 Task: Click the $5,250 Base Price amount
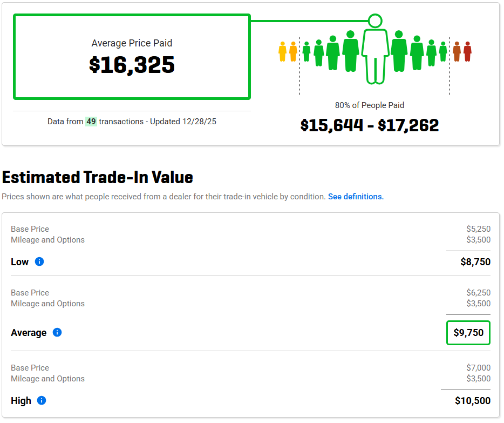479,229
